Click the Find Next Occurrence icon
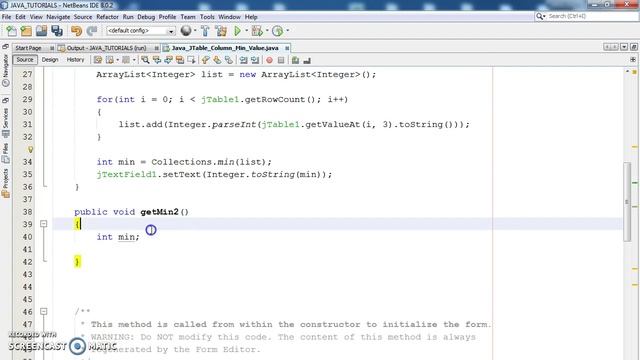 168,60
